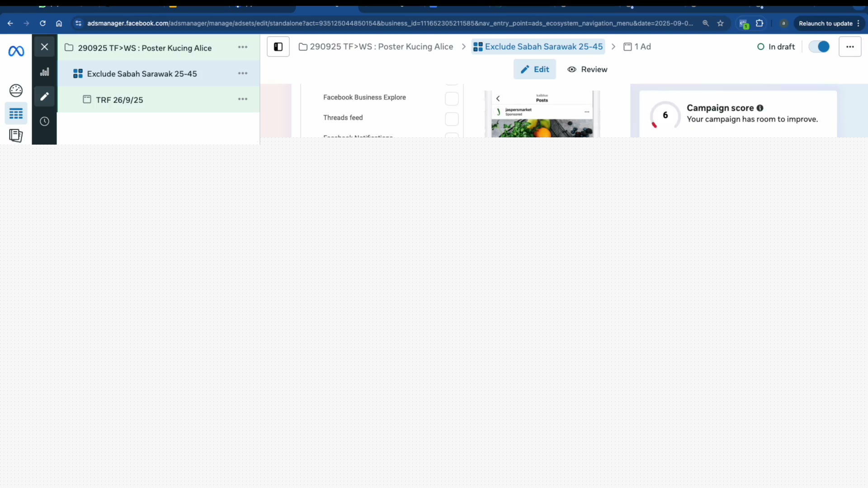Bookmark this page with star icon

[x=721, y=23]
